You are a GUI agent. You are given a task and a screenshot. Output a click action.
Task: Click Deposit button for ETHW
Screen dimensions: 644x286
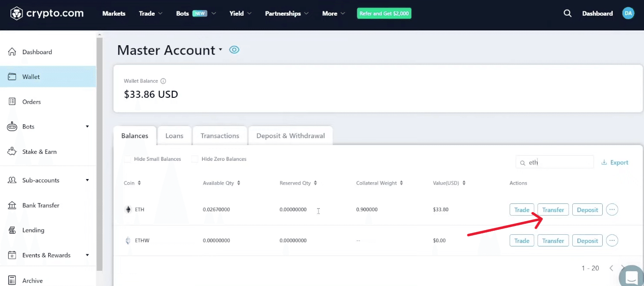[587, 240]
